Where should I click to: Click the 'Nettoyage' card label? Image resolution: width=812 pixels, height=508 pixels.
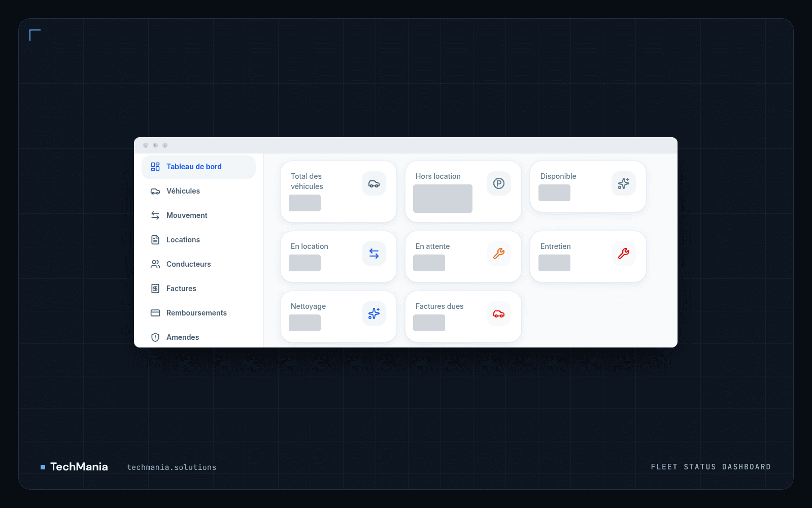(308, 306)
